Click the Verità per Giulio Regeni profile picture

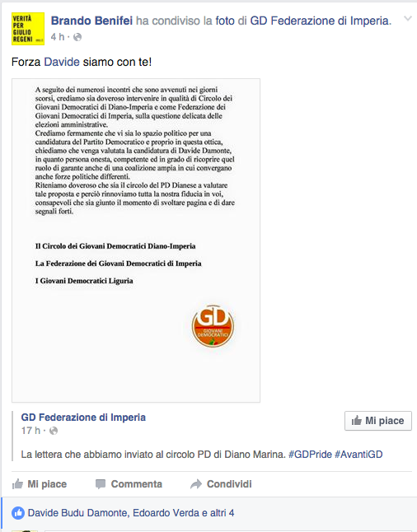(x=28, y=29)
